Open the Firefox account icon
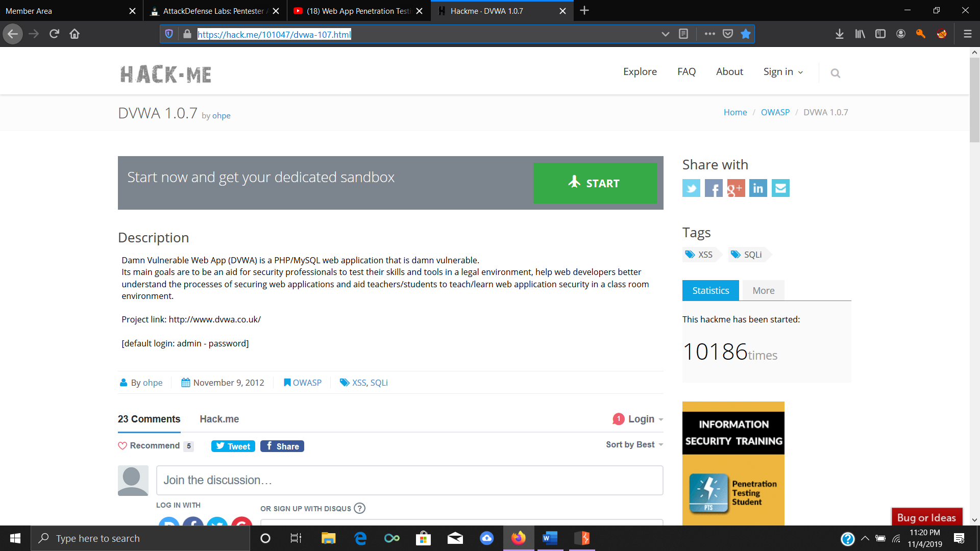Viewport: 980px width, 551px height. click(x=901, y=34)
